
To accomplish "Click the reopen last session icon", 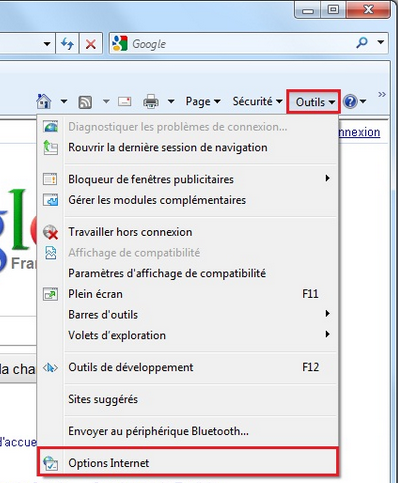I will tap(51, 148).
